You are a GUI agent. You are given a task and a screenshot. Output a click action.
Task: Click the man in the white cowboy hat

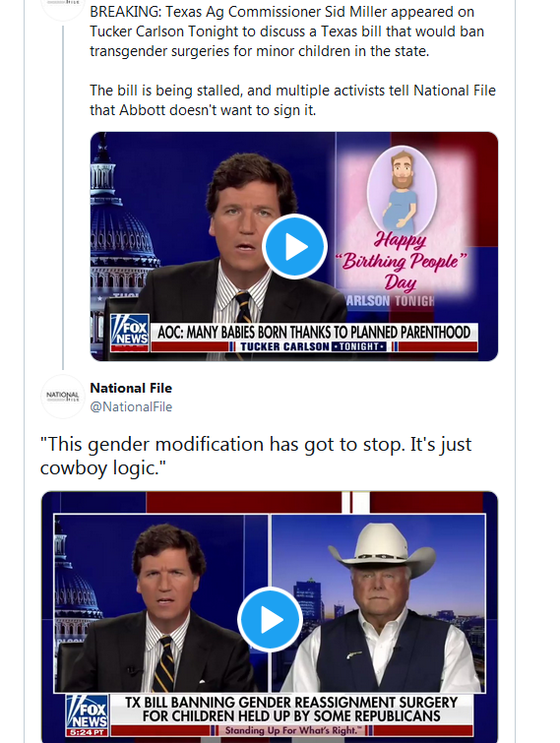(379, 606)
